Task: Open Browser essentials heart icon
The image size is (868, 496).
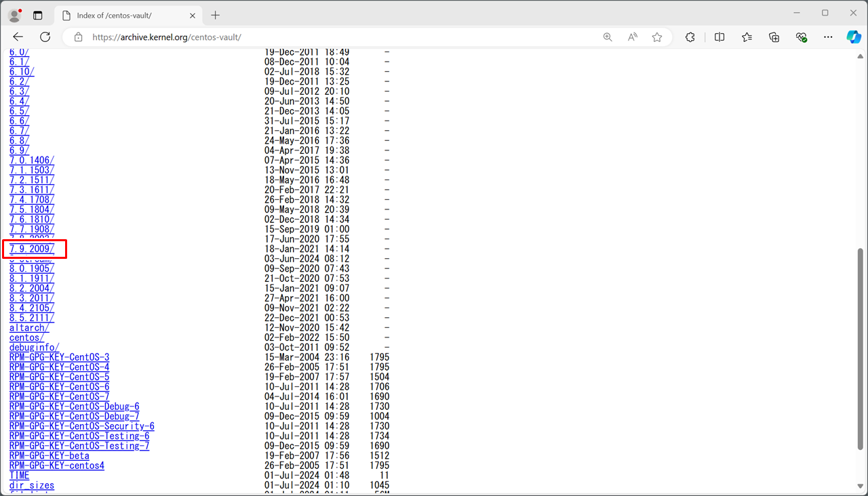Action: [801, 37]
